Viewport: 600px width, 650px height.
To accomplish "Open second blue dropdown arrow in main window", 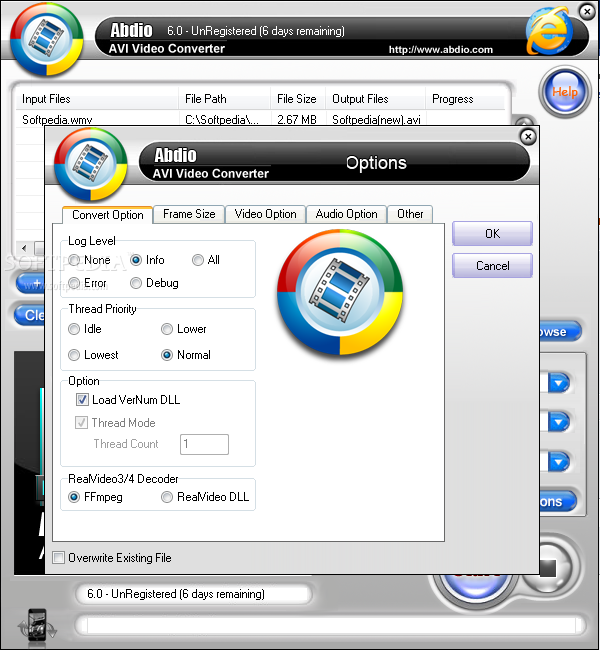I will point(559,422).
